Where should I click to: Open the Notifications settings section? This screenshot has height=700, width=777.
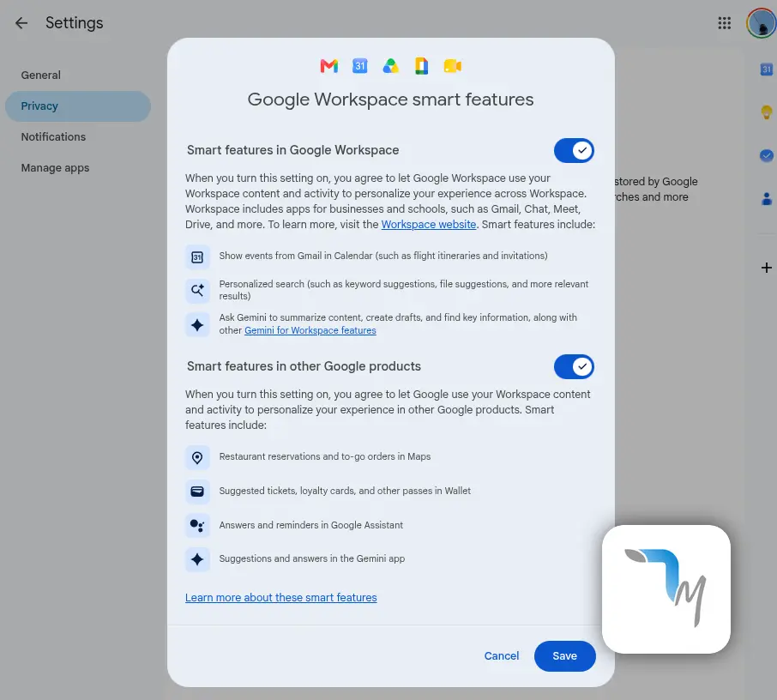[53, 137]
